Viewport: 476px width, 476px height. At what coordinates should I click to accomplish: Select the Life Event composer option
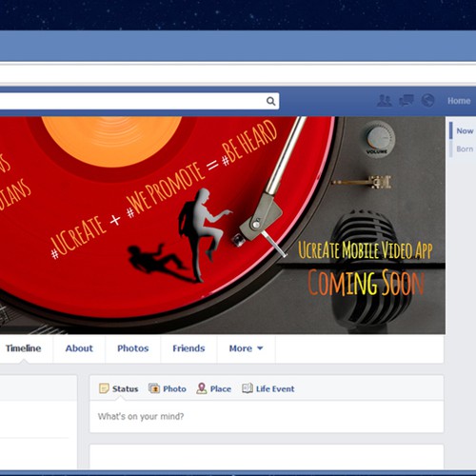[x=268, y=388]
